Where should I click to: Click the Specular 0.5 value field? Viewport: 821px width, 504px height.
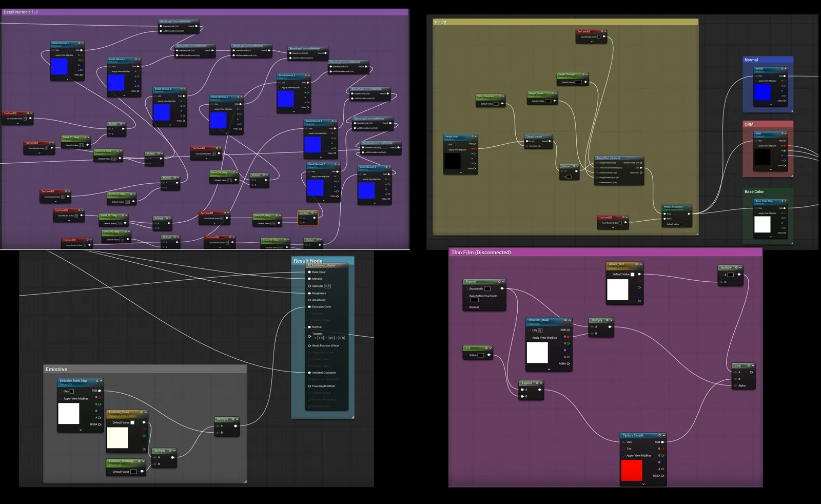point(327,286)
